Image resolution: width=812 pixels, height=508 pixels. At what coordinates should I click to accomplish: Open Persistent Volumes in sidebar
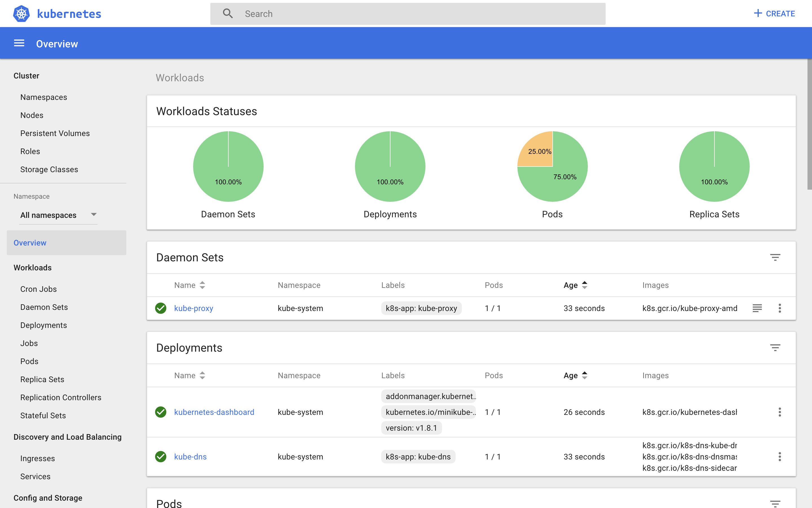click(55, 133)
